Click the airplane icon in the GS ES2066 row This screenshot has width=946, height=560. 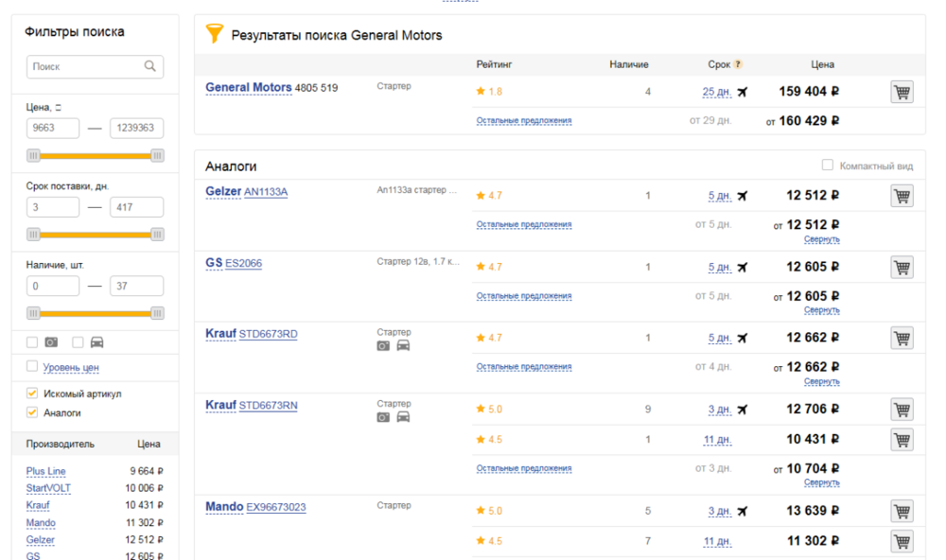[743, 268]
